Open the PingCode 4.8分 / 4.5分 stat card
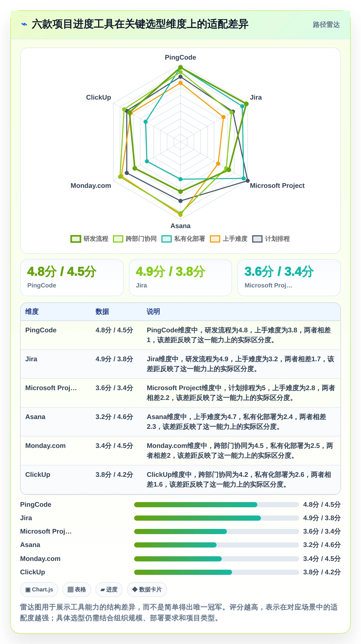This screenshot has height=644, width=361. pyautogui.click(x=72, y=278)
